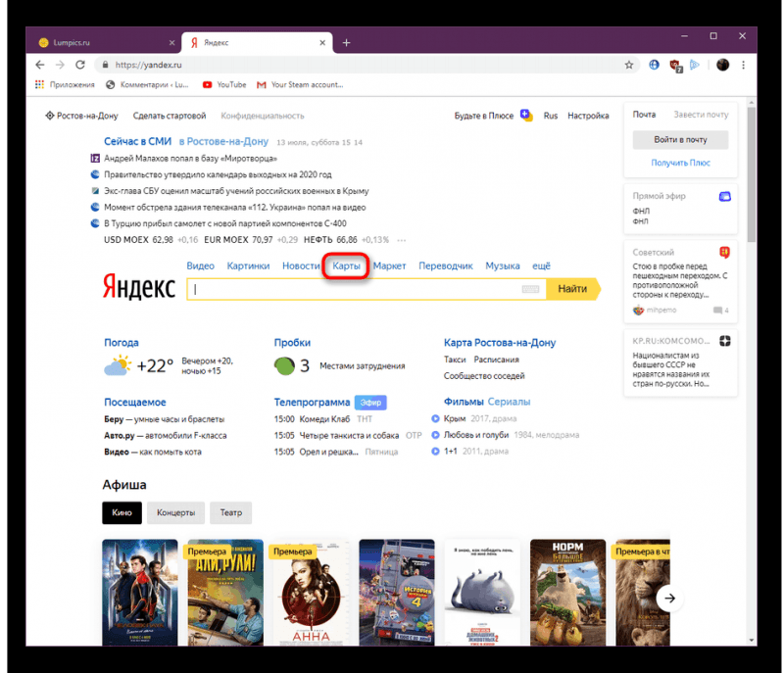
Task: Open the Карты link
Action: click(347, 266)
